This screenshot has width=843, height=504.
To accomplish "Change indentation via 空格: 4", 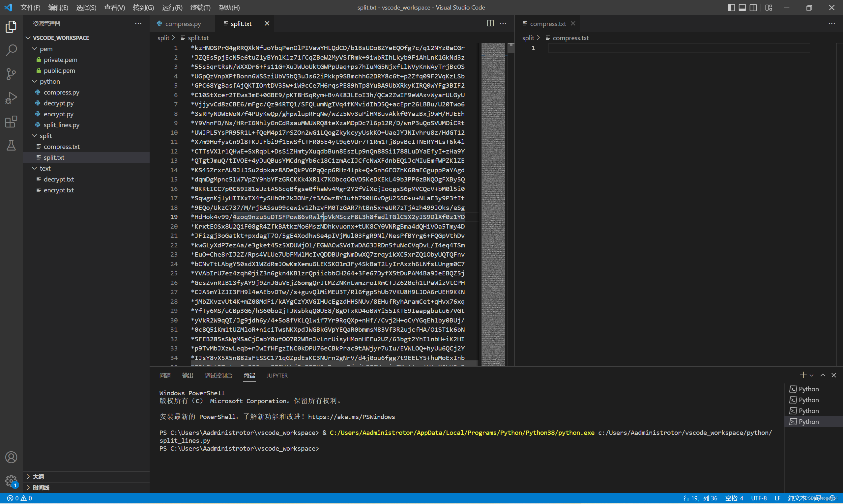I will tap(734, 498).
